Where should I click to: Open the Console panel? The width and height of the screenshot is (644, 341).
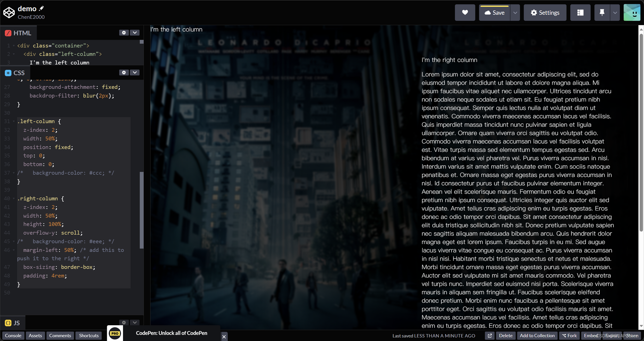pyautogui.click(x=13, y=336)
